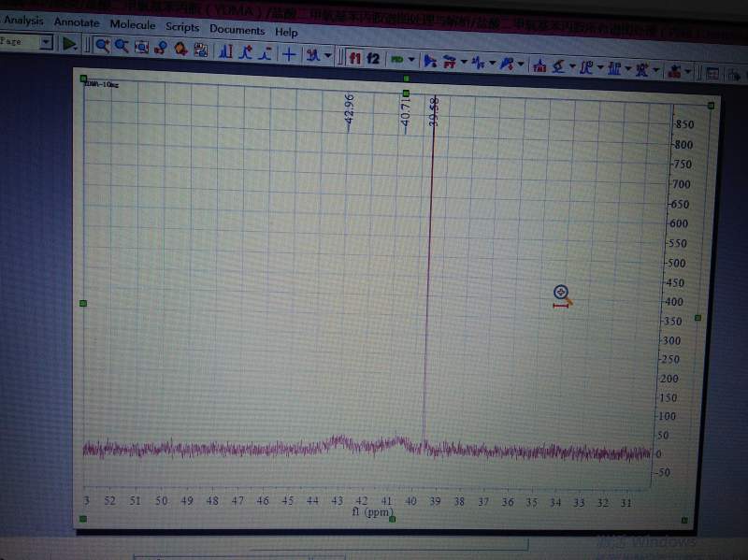Select the Zoom In magnifier tool

(x=102, y=46)
